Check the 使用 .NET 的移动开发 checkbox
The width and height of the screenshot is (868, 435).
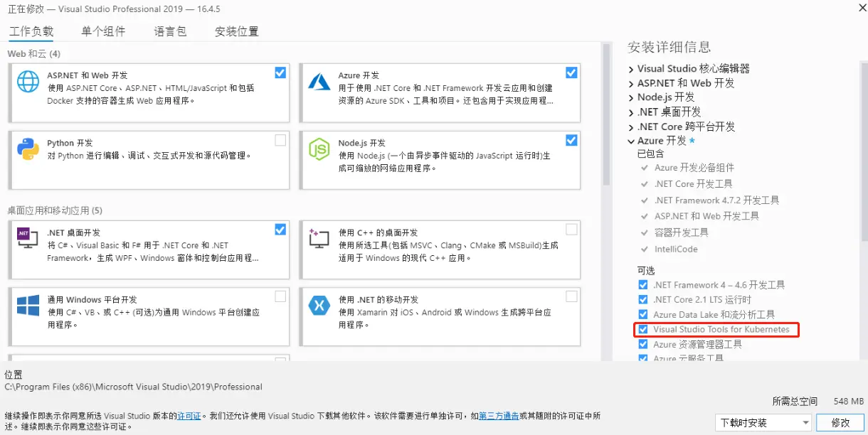(571, 296)
